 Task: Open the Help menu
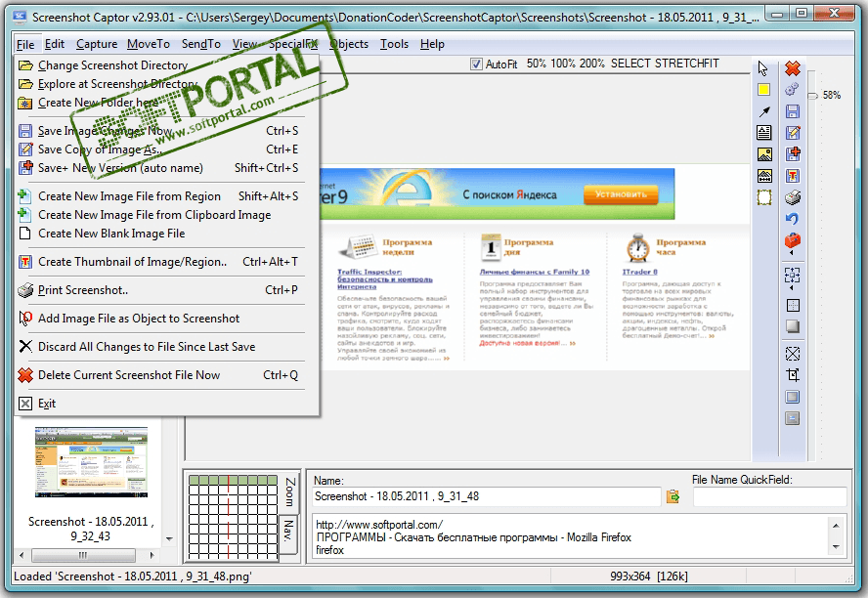(x=432, y=44)
